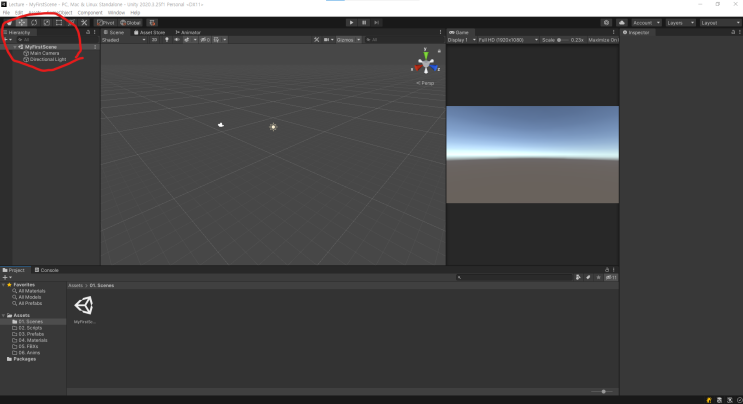The image size is (743, 404).
Task: Click the Project panel add (+) button
Action: click(x=5, y=277)
